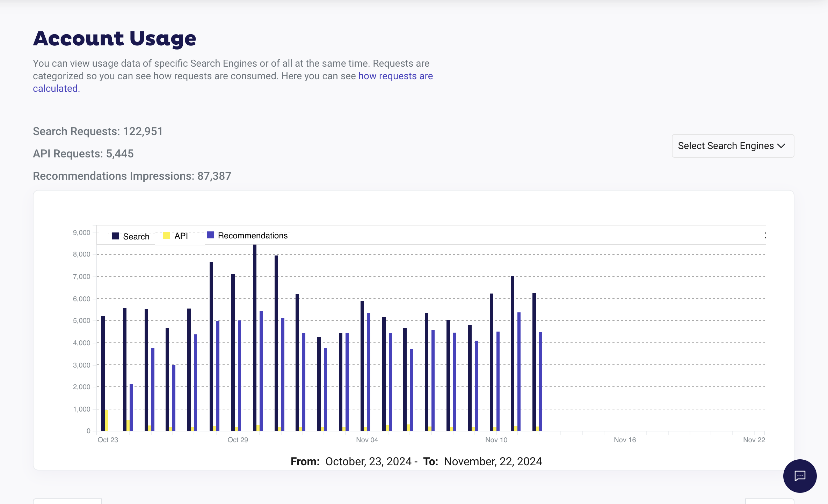Click the Nov 16 axis label
This screenshot has width=828, height=504.
pyautogui.click(x=625, y=440)
